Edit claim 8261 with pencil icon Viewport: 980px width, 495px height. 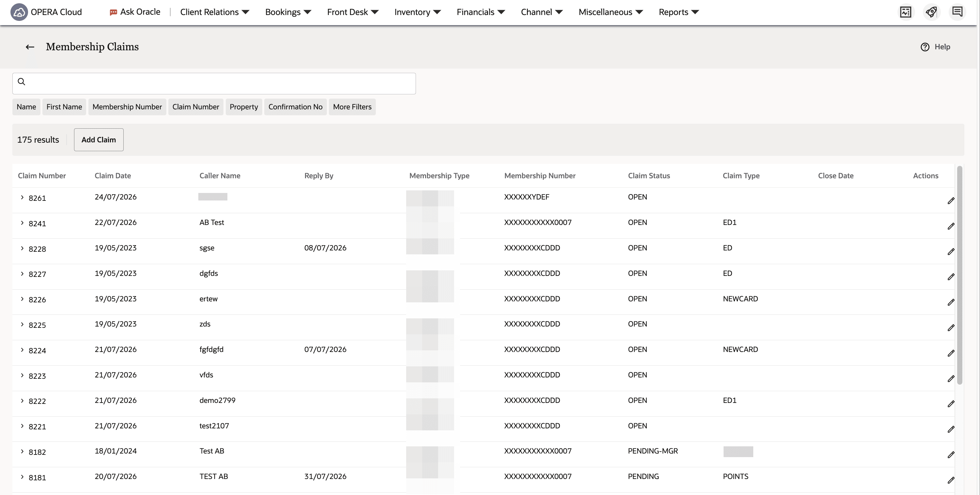tap(951, 201)
